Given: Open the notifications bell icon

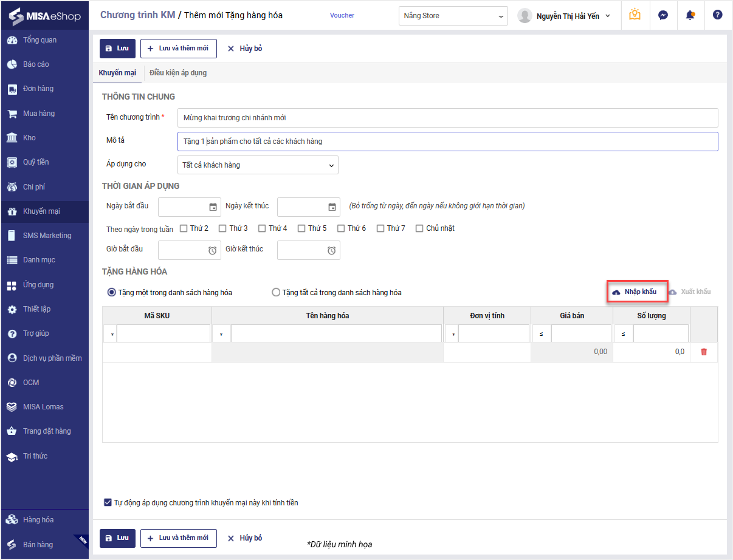Looking at the screenshot, I should point(690,15).
